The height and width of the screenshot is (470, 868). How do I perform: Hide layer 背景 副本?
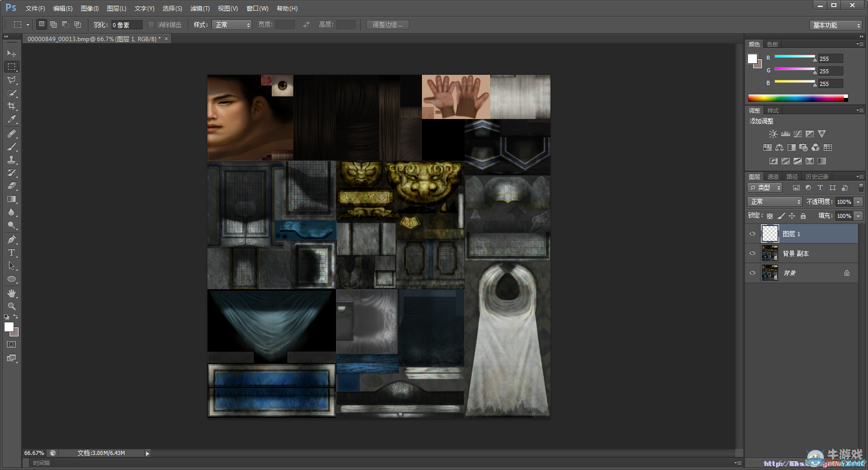pyautogui.click(x=752, y=253)
